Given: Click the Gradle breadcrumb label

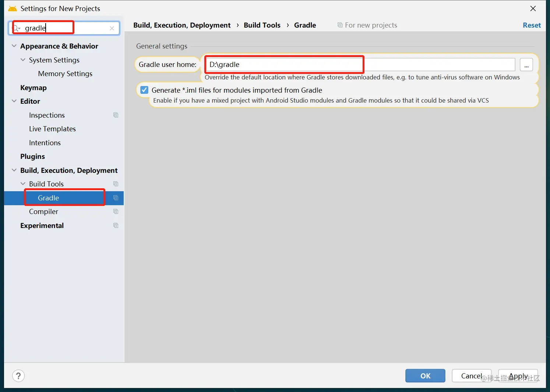Looking at the screenshot, I should (x=305, y=25).
